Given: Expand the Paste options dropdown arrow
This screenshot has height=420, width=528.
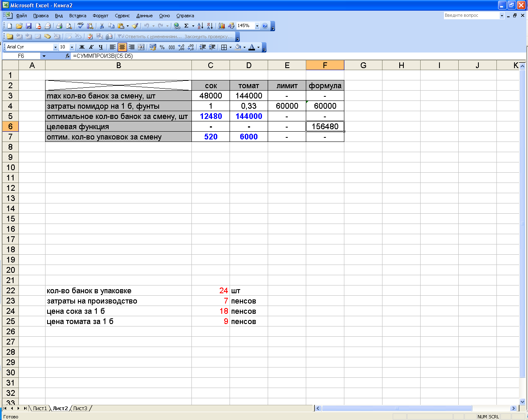Looking at the screenshot, I should pyautogui.click(x=127, y=26).
